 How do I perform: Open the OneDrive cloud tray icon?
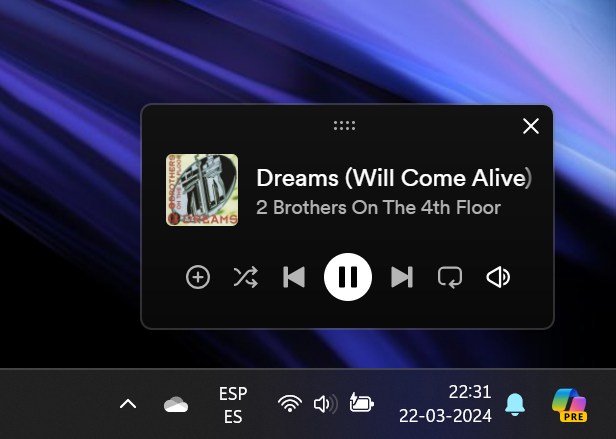pyautogui.click(x=176, y=404)
